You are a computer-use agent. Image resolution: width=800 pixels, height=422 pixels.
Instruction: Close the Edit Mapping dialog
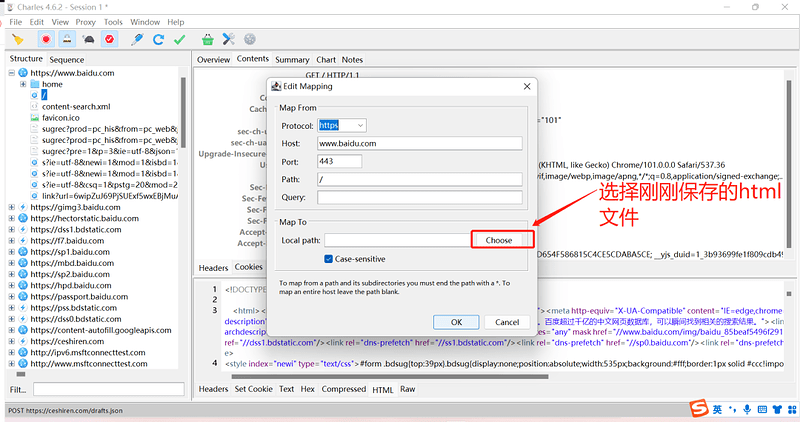click(527, 86)
